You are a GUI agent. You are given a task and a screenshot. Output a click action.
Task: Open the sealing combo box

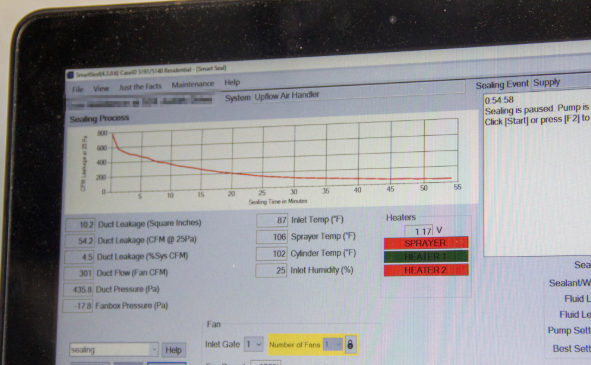click(114, 350)
